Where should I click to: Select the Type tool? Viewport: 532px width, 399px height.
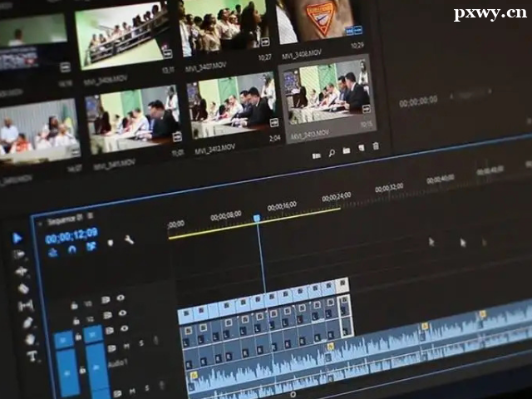point(32,356)
